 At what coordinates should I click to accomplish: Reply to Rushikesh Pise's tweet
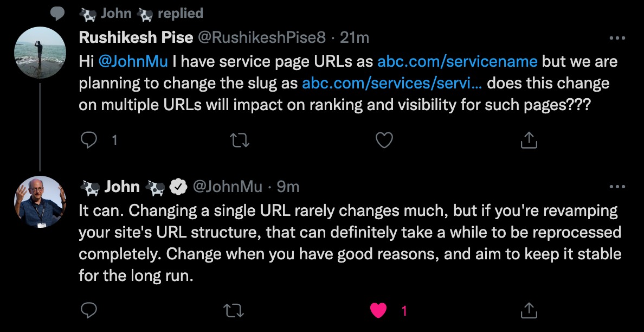89,141
